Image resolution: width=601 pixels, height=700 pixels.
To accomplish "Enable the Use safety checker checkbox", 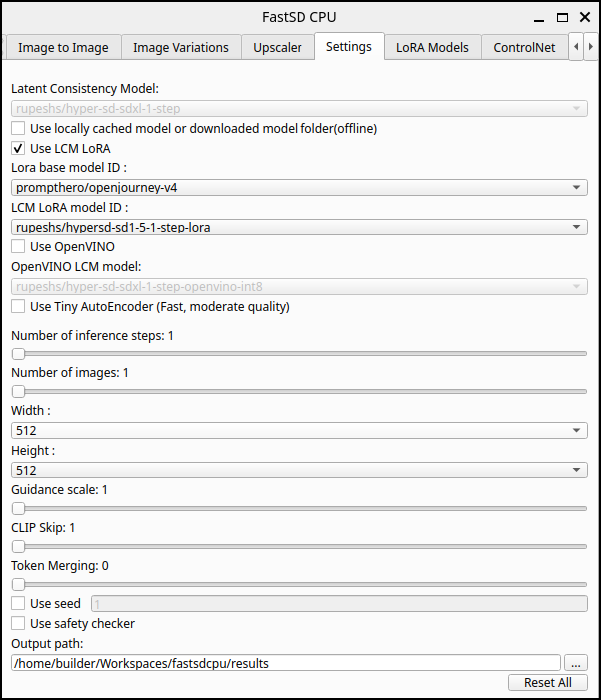I will click(x=18, y=623).
